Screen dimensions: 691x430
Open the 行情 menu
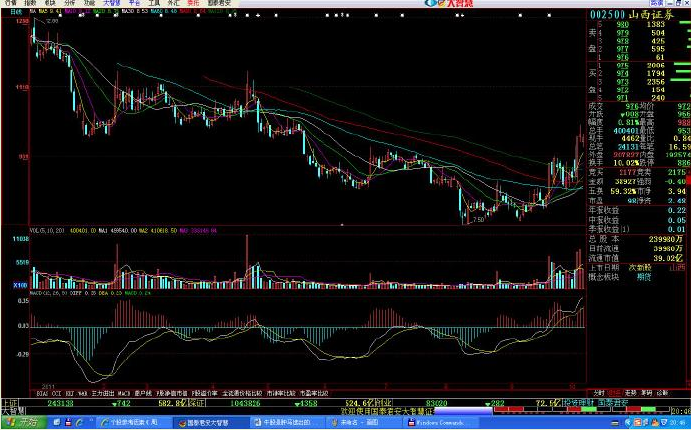point(10,3)
